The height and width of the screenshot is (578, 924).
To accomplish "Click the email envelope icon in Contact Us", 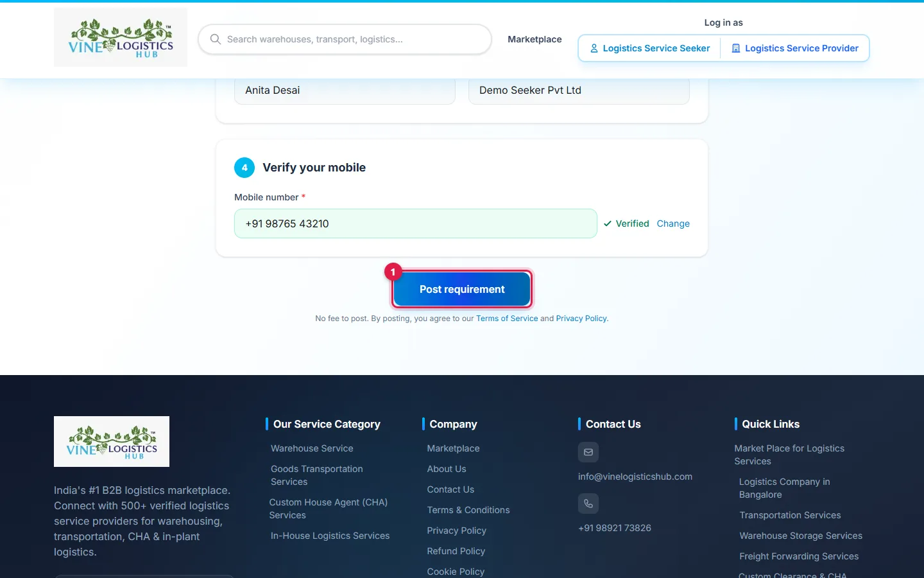I will 588,452.
